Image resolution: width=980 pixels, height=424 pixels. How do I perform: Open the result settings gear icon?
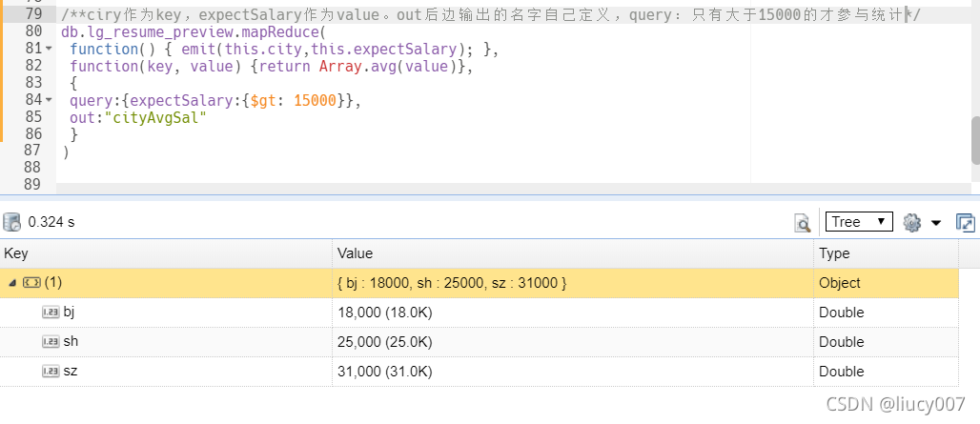(x=912, y=222)
